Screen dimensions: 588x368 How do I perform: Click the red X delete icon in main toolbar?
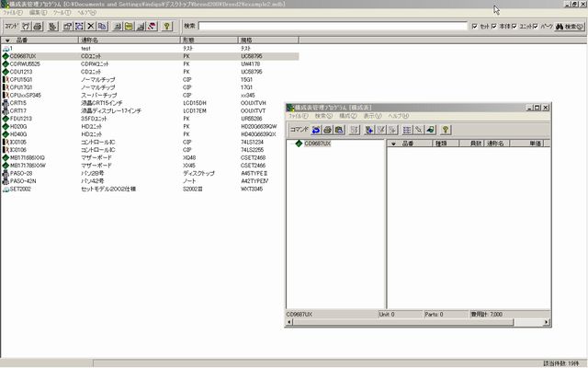point(89,27)
